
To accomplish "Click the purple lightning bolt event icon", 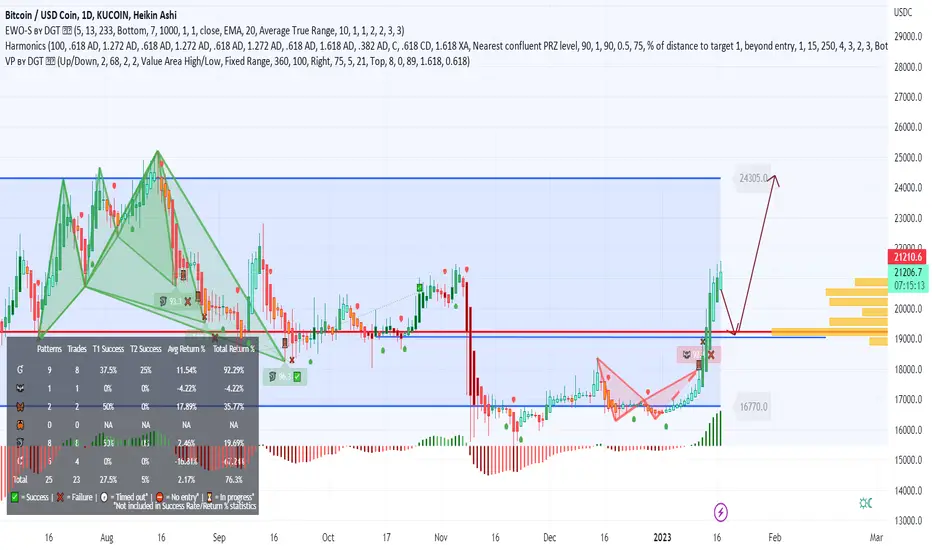I will coord(720,511).
